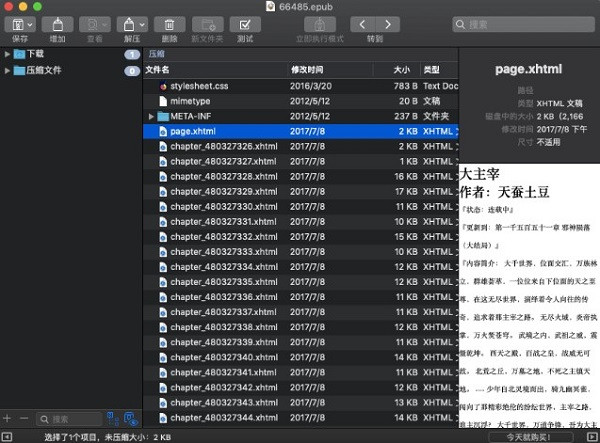Image resolution: width=600 pixels, height=443 pixels.
Task: Select chapter_480327336.xhtml file
Action: (301, 297)
